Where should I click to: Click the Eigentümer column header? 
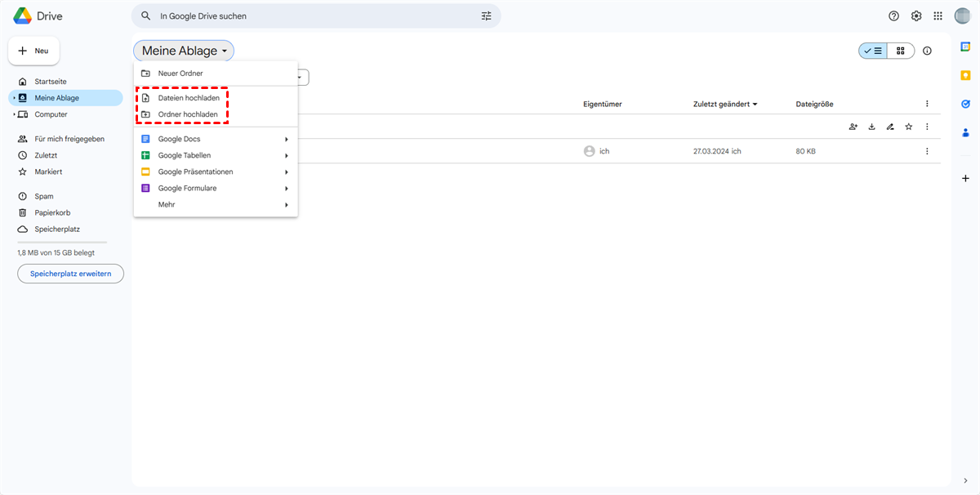point(604,104)
